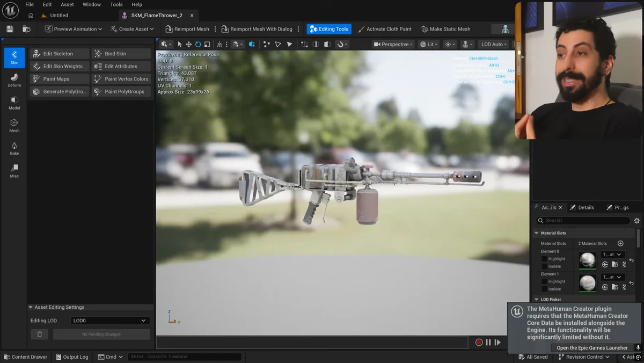Open the Show eye-icon dropdown
Screen dimensions: 644x363
click(450, 44)
